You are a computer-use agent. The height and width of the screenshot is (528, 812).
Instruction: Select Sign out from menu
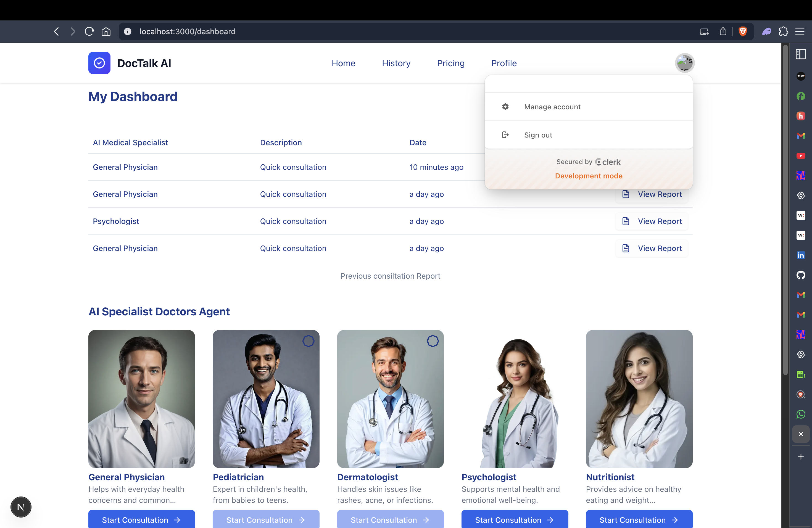pyautogui.click(x=538, y=135)
